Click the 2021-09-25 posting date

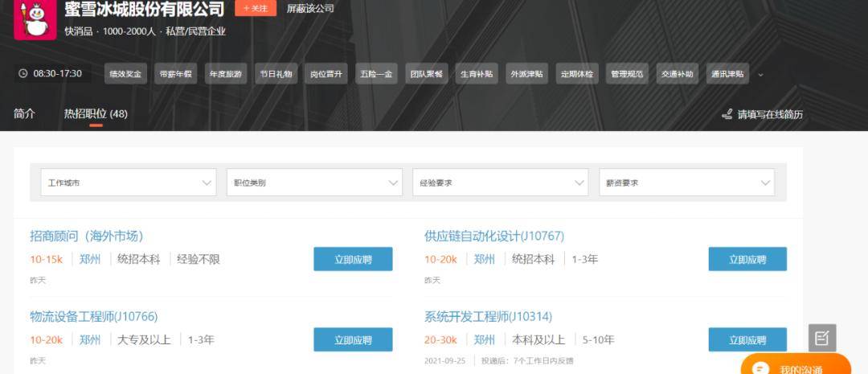tap(445, 360)
